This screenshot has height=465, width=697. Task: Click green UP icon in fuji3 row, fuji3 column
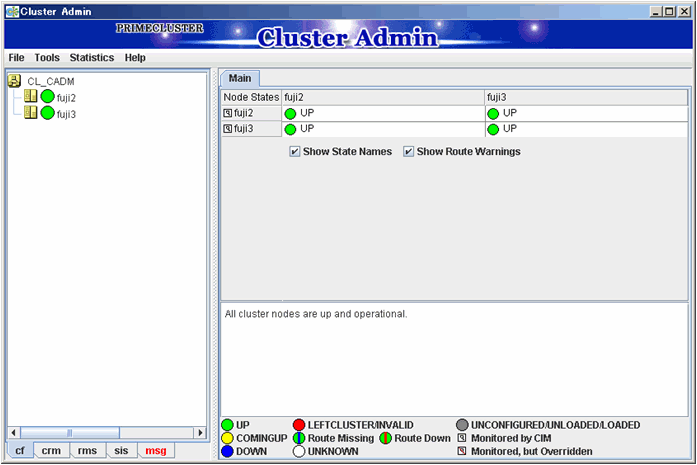(x=493, y=129)
